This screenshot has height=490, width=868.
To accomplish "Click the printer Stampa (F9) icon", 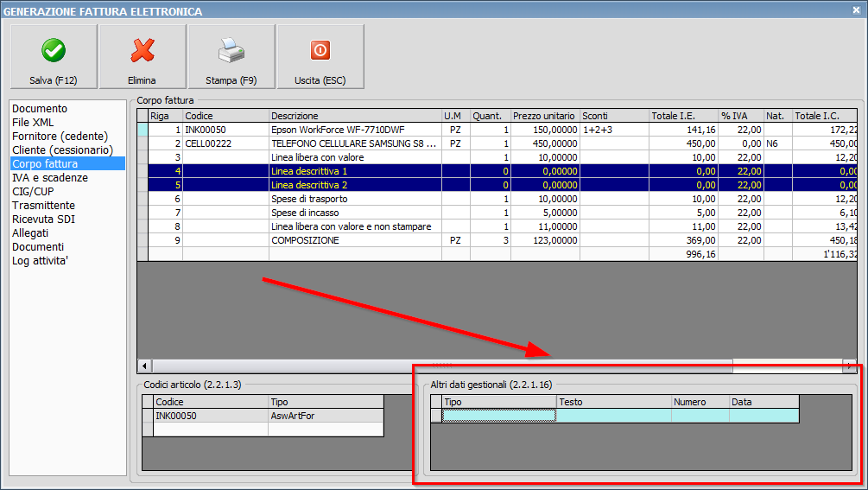I will click(x=231, y=51).
